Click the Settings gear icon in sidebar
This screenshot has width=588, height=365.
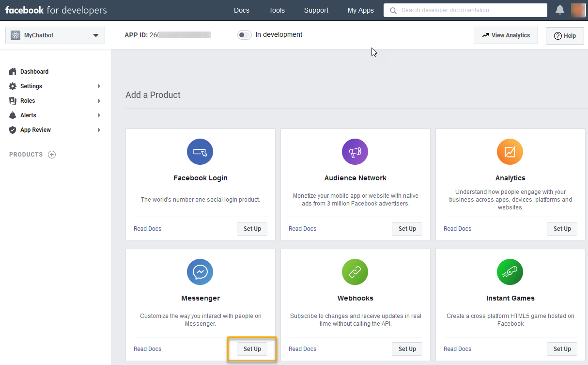(x=13, y=86)
